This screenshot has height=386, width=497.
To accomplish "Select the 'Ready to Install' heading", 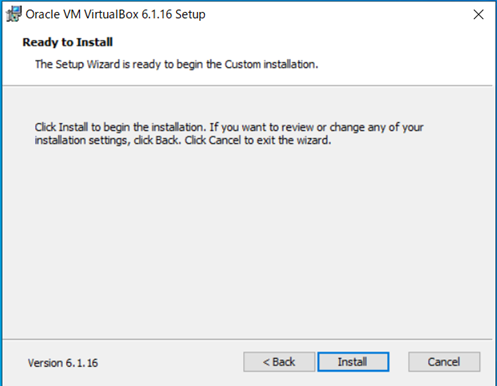I will coord(68,42).
